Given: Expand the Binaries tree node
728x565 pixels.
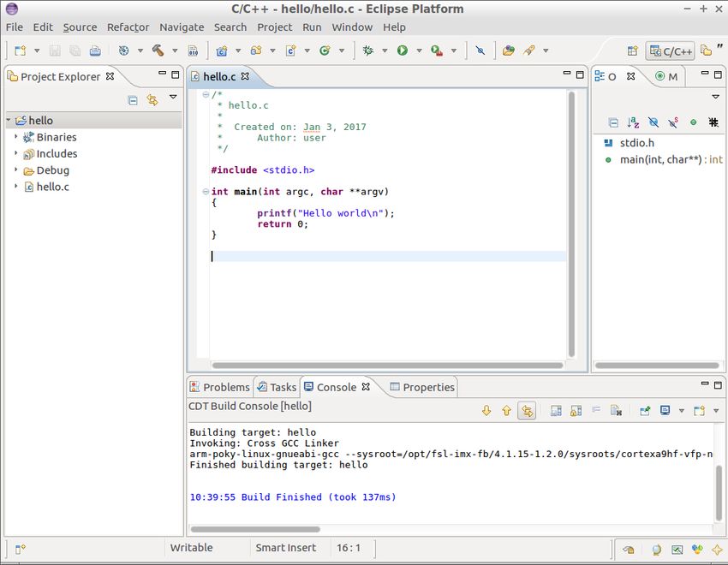Looking at the screenshot, I should [15, 137].
